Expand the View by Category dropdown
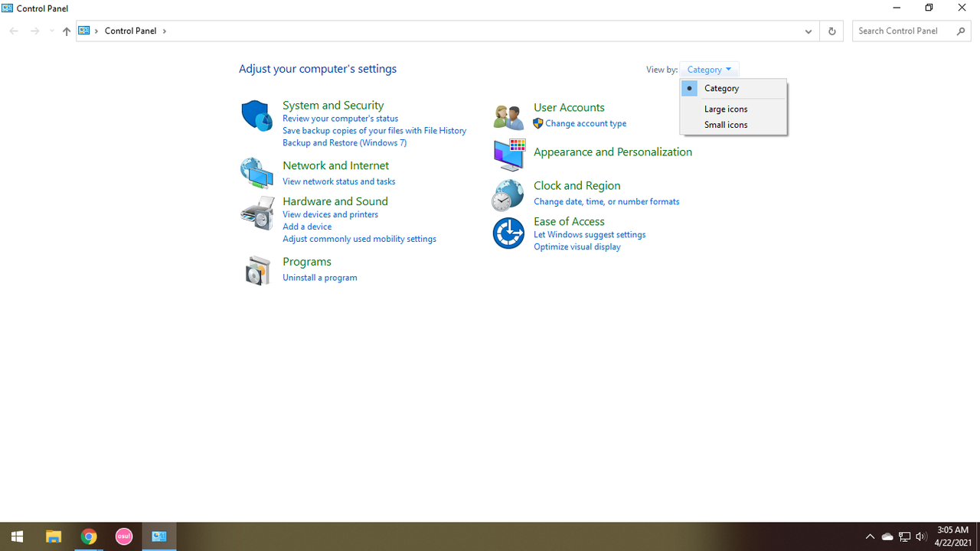Screen dimensions: 980x551 pos(709,69)
